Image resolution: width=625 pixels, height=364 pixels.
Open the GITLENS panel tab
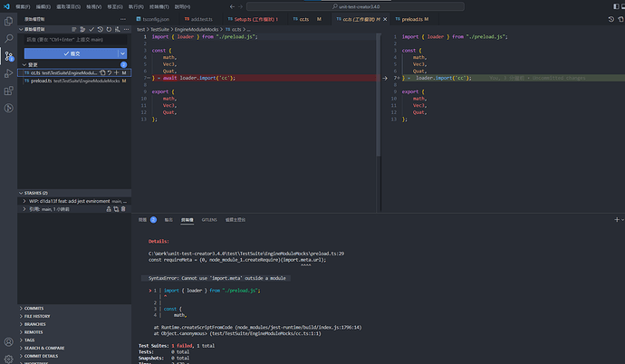tap(209, 219)
